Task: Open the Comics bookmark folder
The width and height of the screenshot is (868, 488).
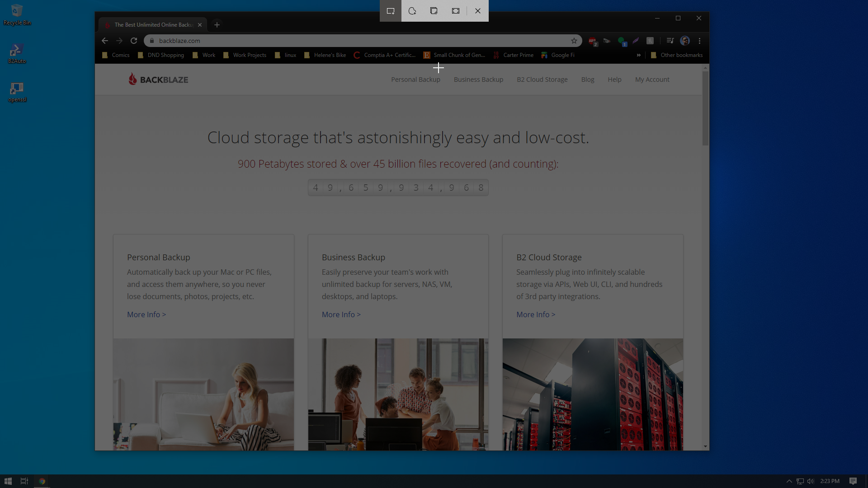Action: 116,55
